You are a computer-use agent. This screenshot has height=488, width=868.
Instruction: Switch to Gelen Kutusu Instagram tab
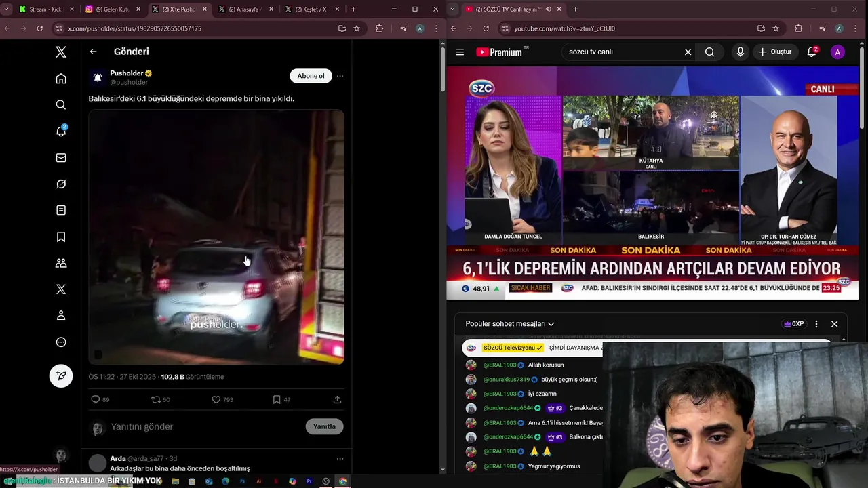tap(113, 9)
